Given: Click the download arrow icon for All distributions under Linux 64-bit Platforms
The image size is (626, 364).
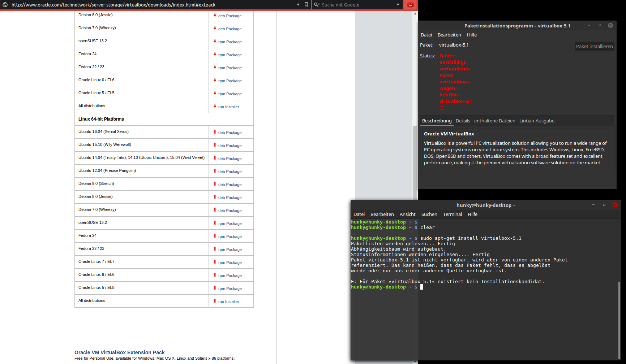Looking at the screenshot, I should (x=215, y=301).
